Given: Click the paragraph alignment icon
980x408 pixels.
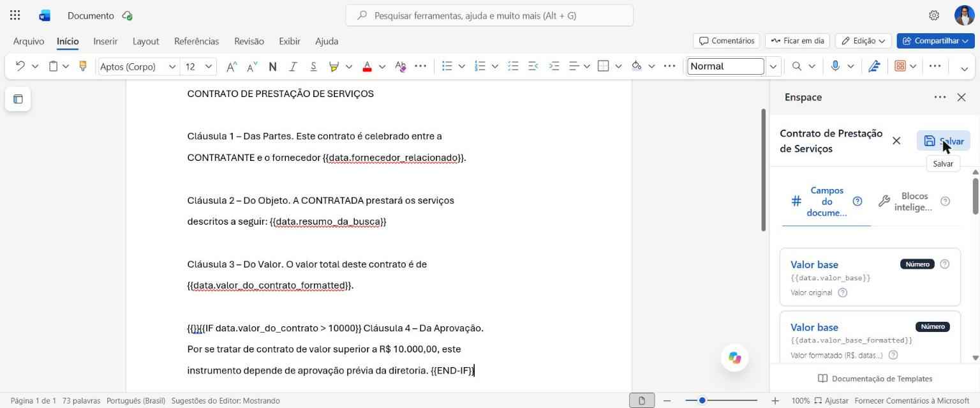Looking at the screenshot, I should click(x=574, y=66).
